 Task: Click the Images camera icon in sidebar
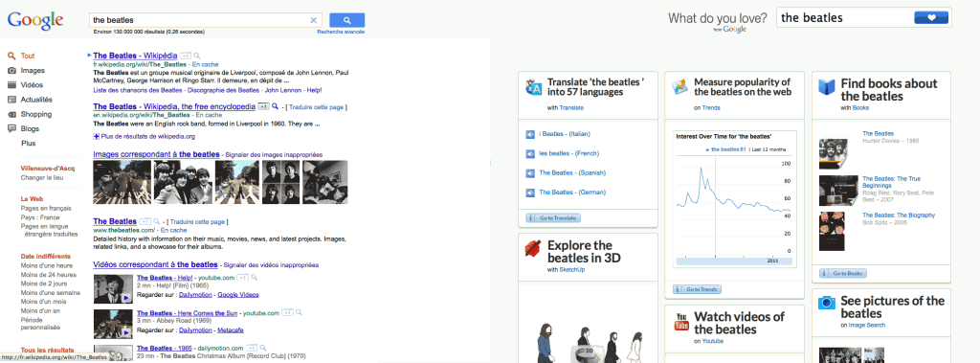coord(11,71)
